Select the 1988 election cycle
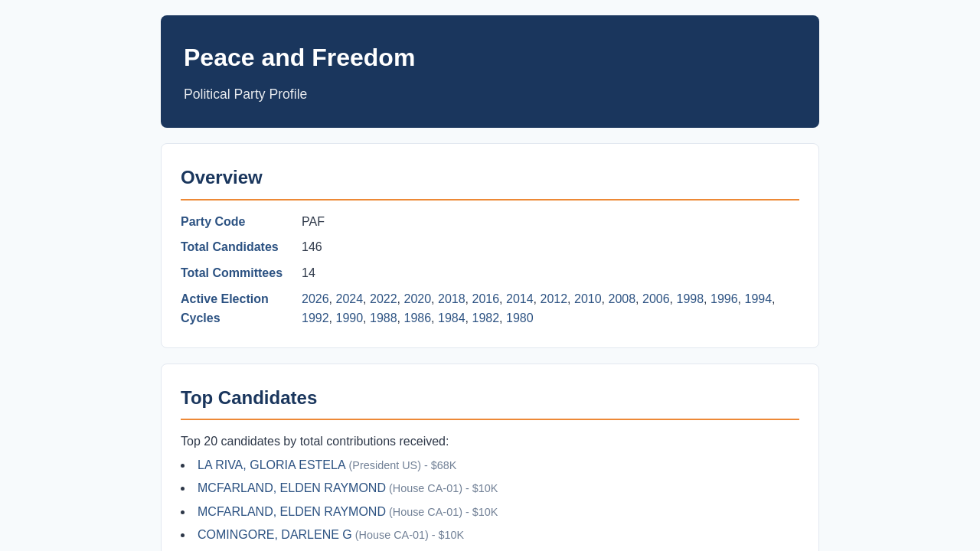The width and height of the screenshot is (980, 551). [384, 318]
